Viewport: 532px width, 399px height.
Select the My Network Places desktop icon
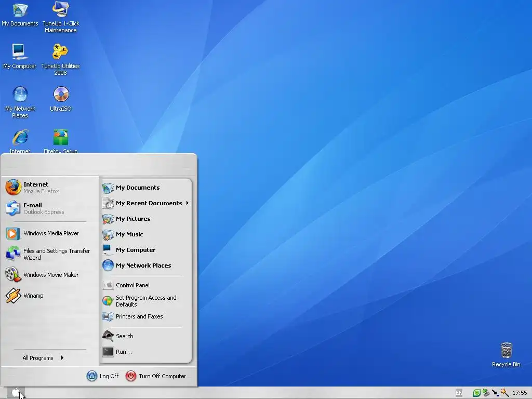20,102
